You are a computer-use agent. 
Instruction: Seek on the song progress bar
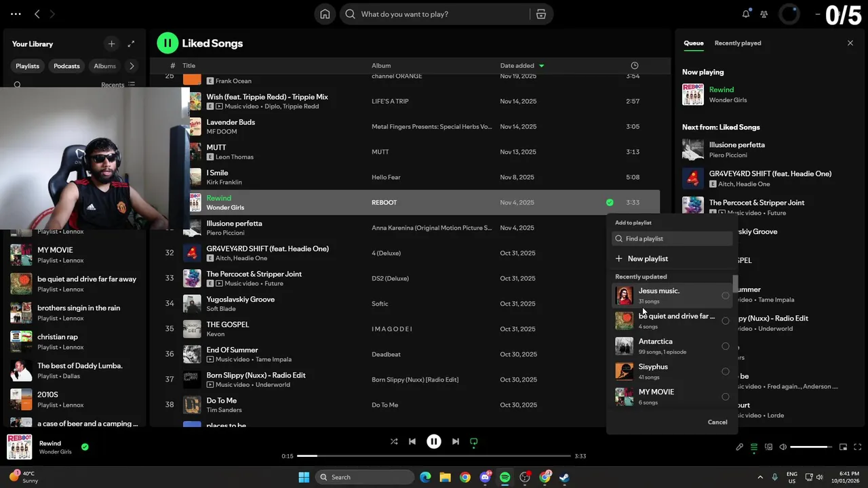tap(434, 456)
